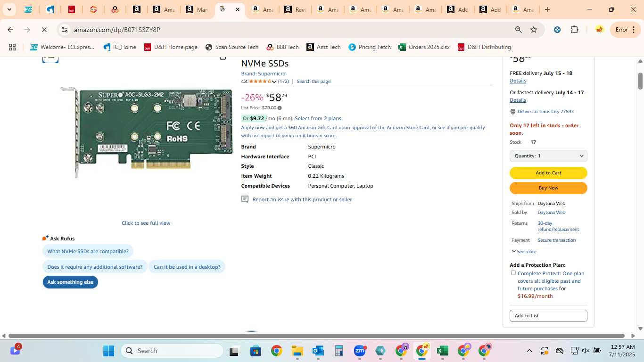Open Zoom from the taskbar
The height and width of the screenshot is (362, 644).
click(x=360, y=351)
